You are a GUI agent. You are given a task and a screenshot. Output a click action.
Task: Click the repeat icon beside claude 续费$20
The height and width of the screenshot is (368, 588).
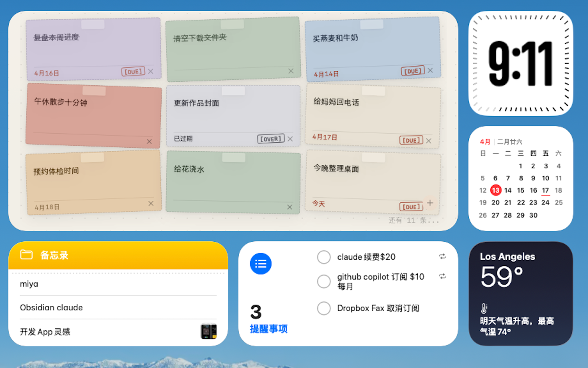click(x=443, y=257)
